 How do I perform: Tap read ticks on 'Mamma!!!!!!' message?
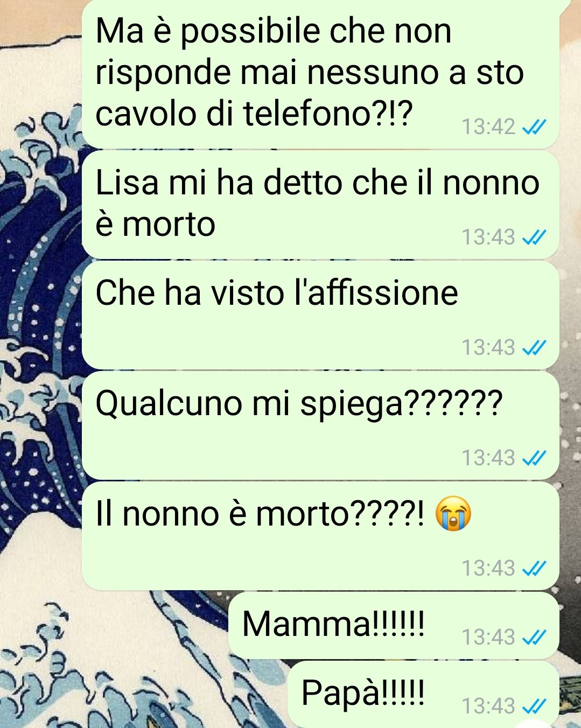coord(535,638)
